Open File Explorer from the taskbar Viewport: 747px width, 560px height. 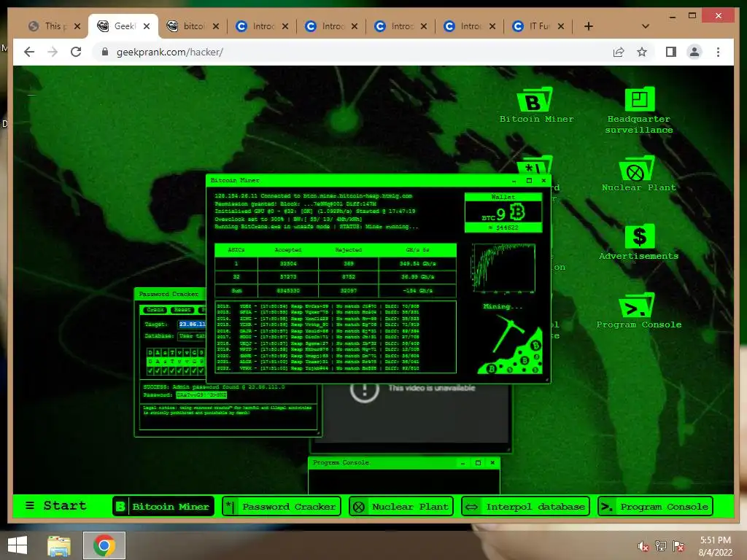point(59,545)
